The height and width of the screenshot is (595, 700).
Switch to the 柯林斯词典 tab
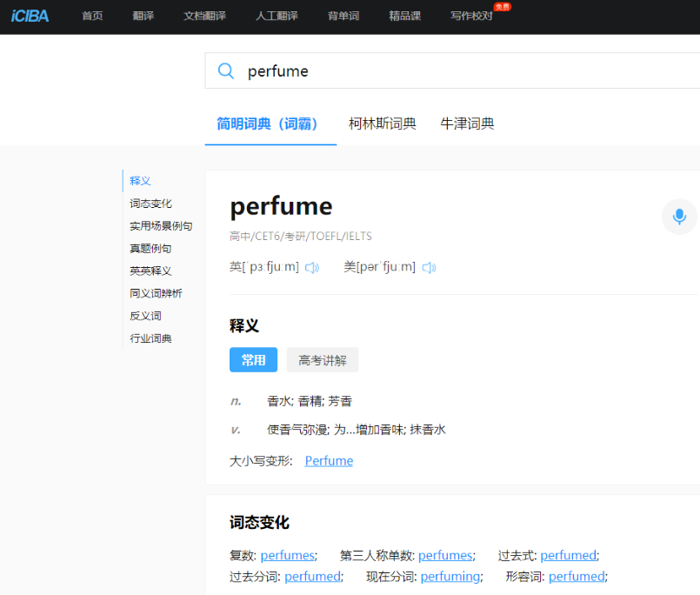pos(382,124)
